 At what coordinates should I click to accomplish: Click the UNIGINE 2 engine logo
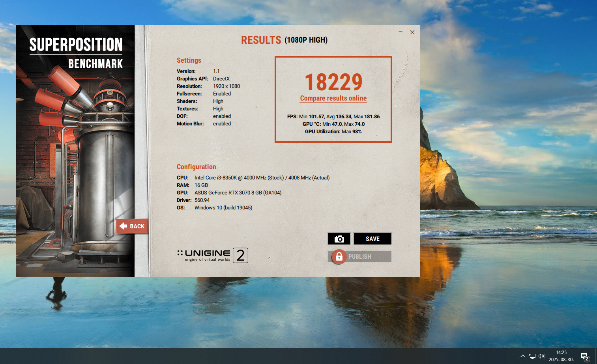click(213, 256)
